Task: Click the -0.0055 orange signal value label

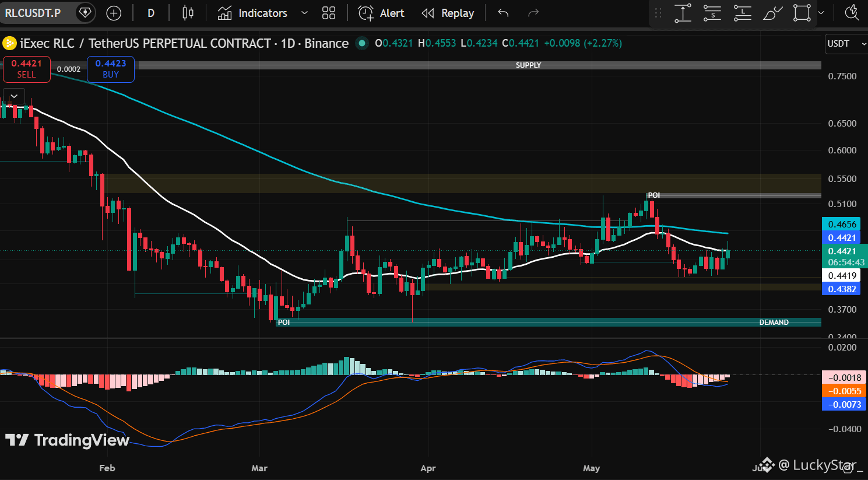Action: 844,391
